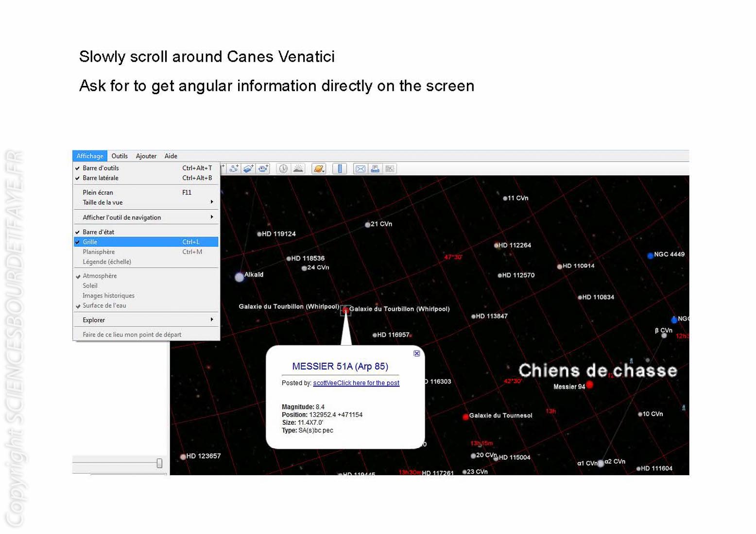Click the star HD 118536

(289, 259)
